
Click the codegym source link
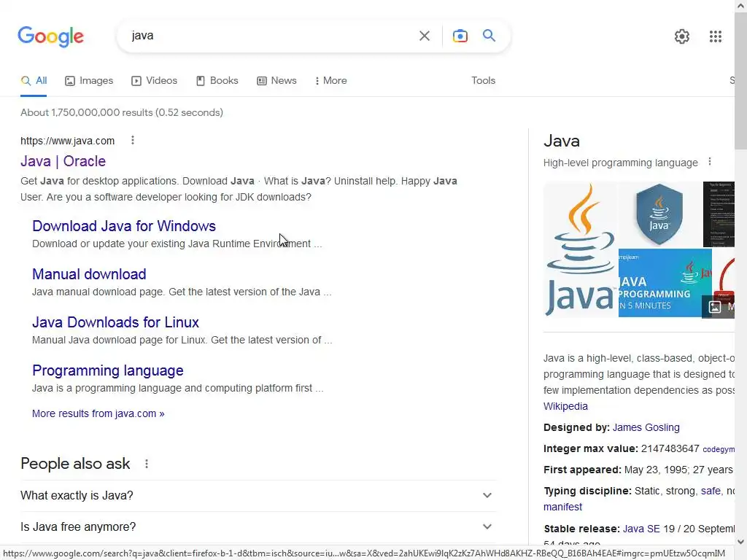click(719, 449)
